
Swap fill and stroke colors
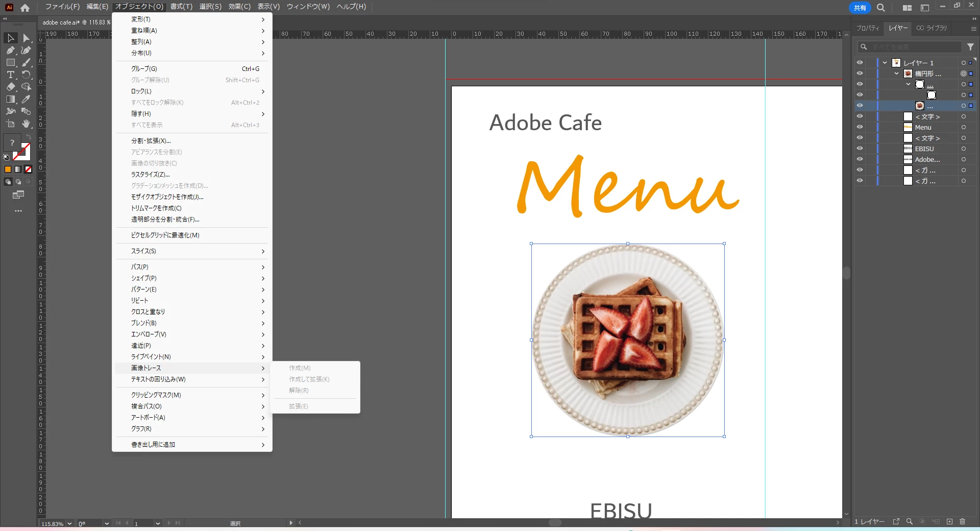[29, 137]
